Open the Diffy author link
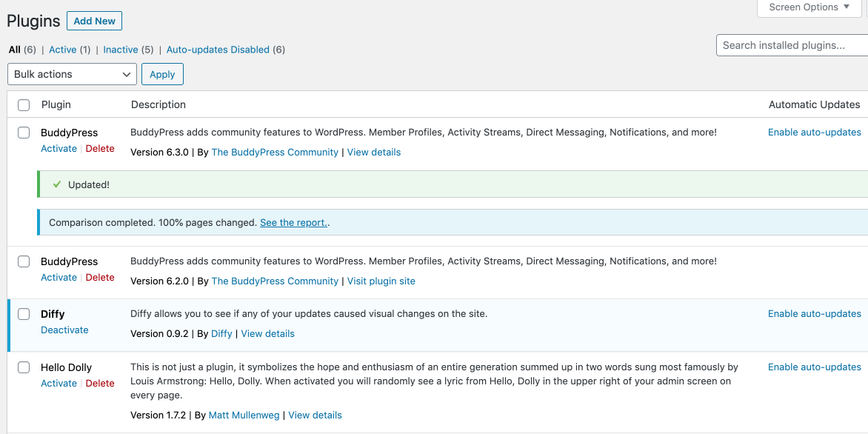 (x=221, y=334)
